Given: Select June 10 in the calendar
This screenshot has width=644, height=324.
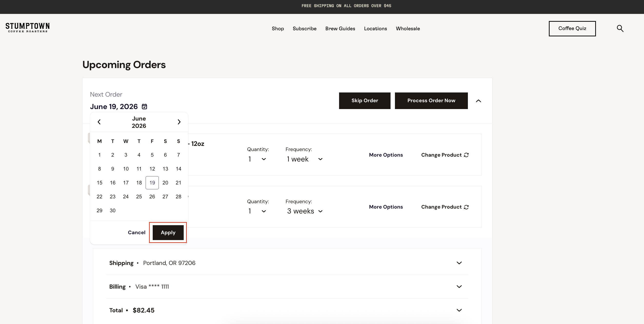Looking at the screenshot, I should coord(126,169).
